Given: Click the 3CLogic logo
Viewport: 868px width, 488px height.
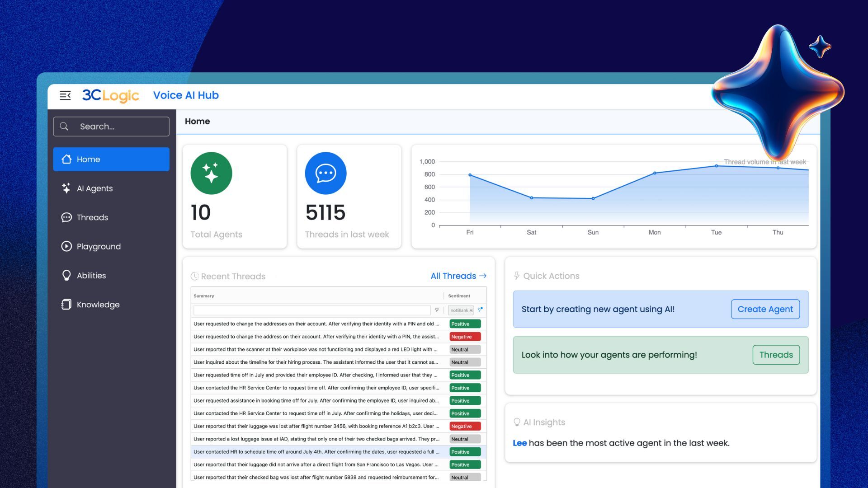Looking at the screenshot, I should pyautogui.click(x=111, y=95).
